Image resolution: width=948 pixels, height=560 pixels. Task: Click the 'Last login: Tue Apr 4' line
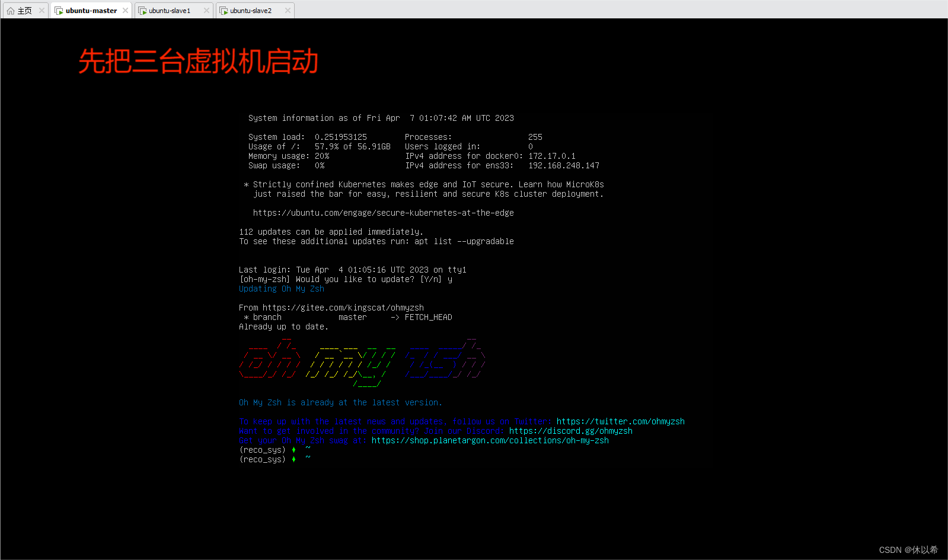click(352, 270)
